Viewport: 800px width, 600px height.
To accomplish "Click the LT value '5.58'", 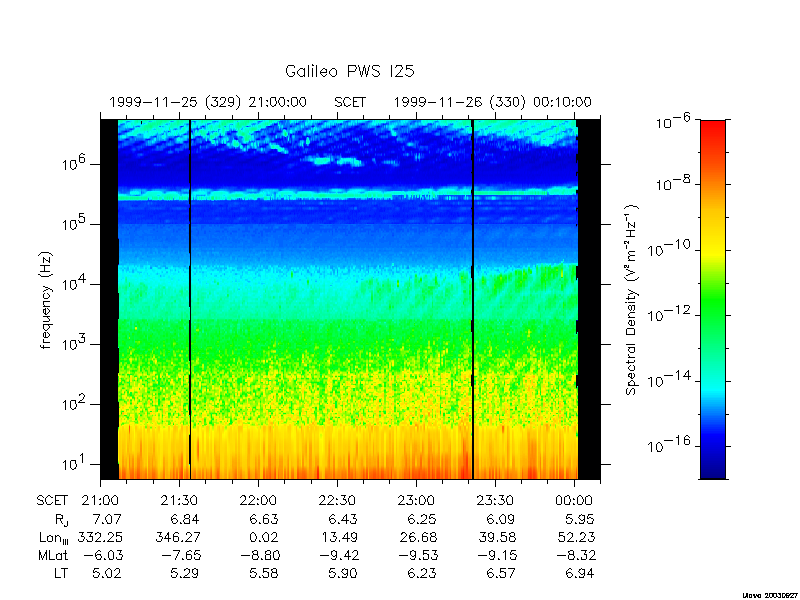I will [x=263, y=573].
